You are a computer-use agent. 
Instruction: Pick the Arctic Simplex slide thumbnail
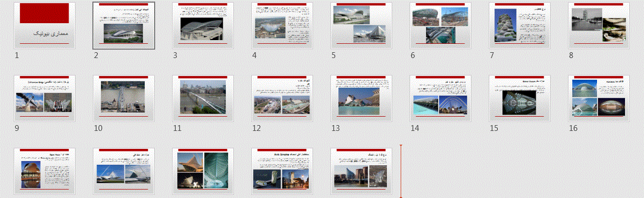point(282,171)
